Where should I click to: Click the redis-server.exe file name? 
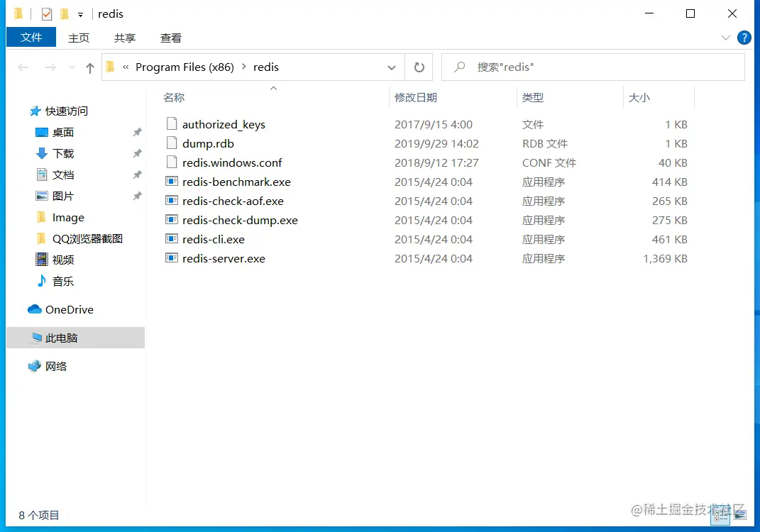coord(224,258)
